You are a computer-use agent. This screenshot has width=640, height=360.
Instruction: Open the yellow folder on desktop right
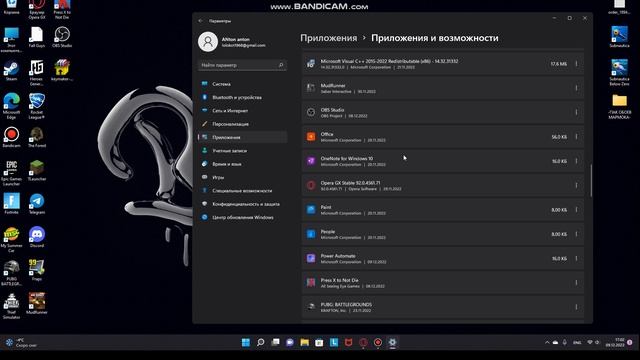point(619,107)
